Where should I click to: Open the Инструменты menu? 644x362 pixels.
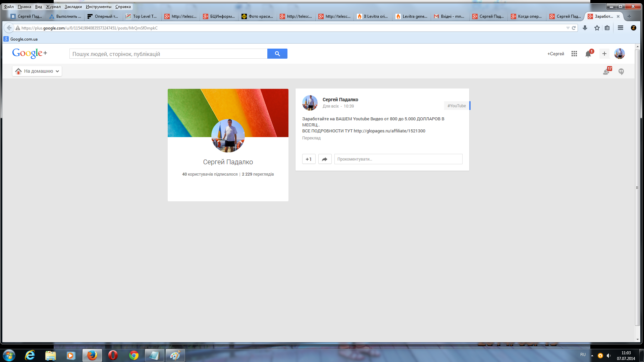point(98,7)
